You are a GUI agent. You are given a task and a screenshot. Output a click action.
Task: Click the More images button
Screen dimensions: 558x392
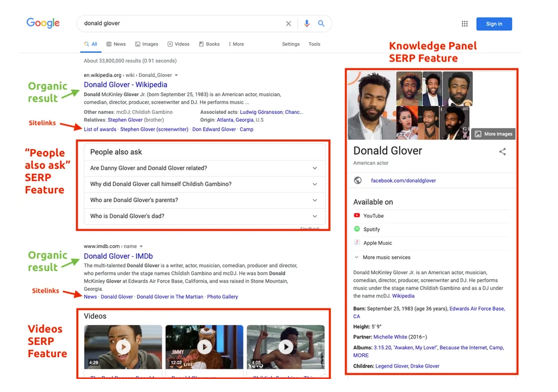click(x=493, y=134)
